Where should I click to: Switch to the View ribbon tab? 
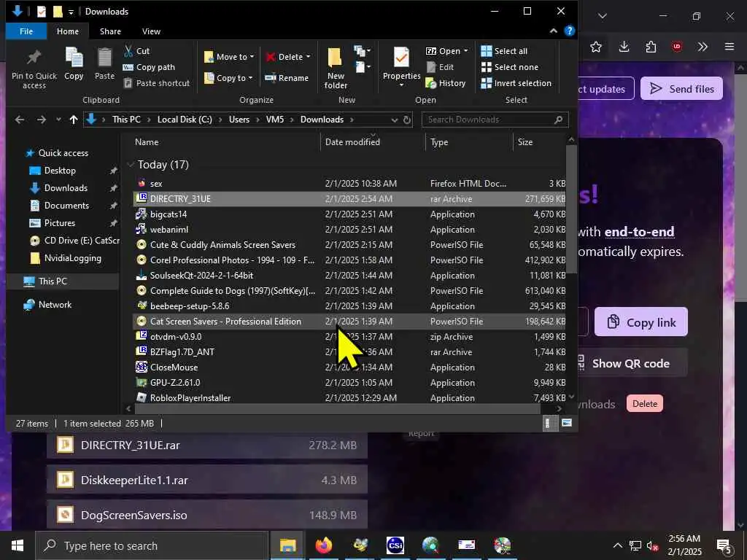click(151, 31)
